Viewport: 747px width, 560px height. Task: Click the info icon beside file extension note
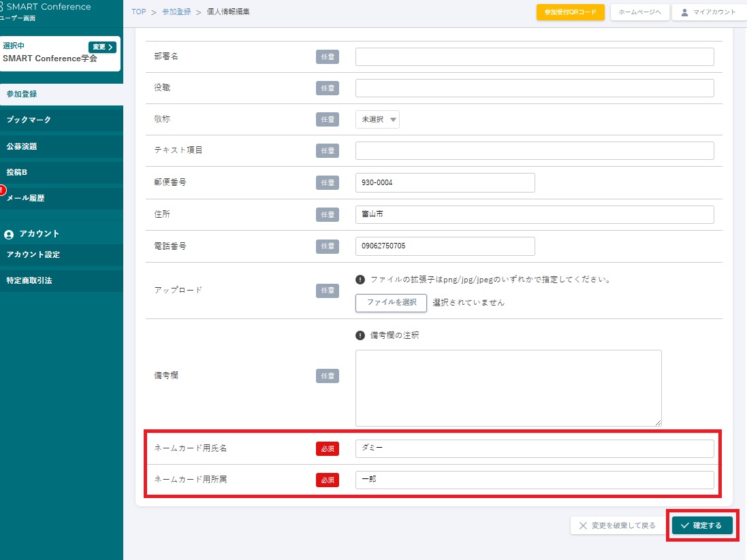pyautogui.click(x=360, y=279)
